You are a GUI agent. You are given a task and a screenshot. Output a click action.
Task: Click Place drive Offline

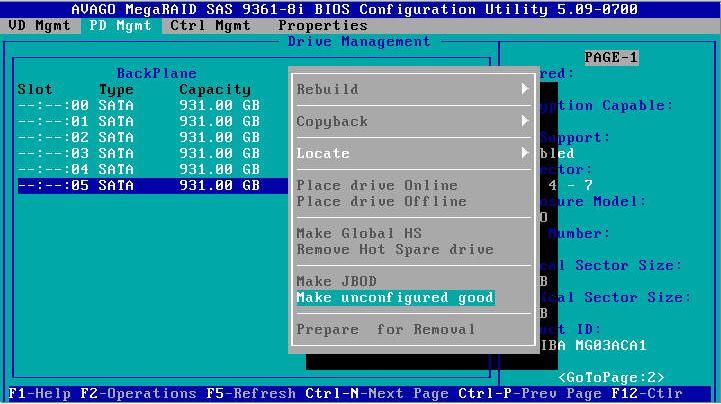tap(381, 201)
